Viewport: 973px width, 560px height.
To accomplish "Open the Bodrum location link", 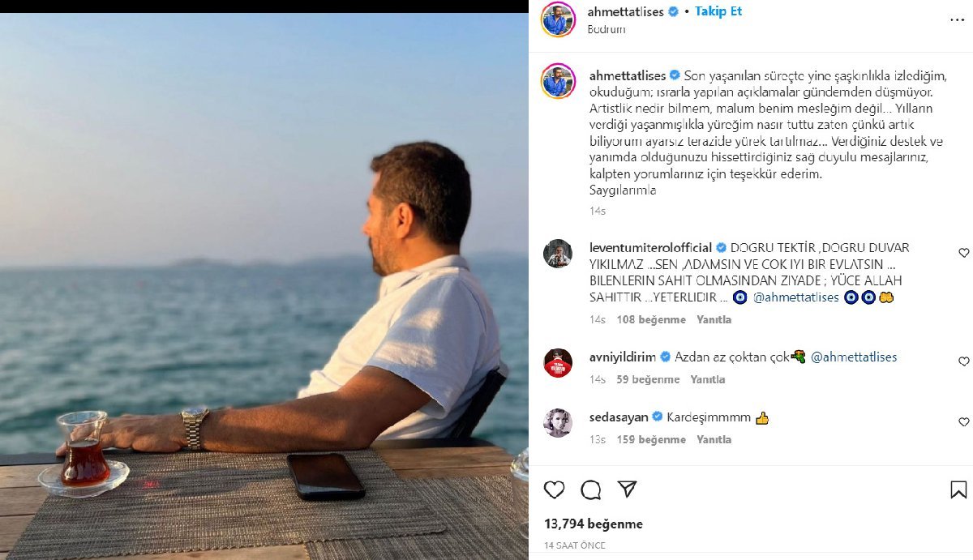I will click(607, 29).
